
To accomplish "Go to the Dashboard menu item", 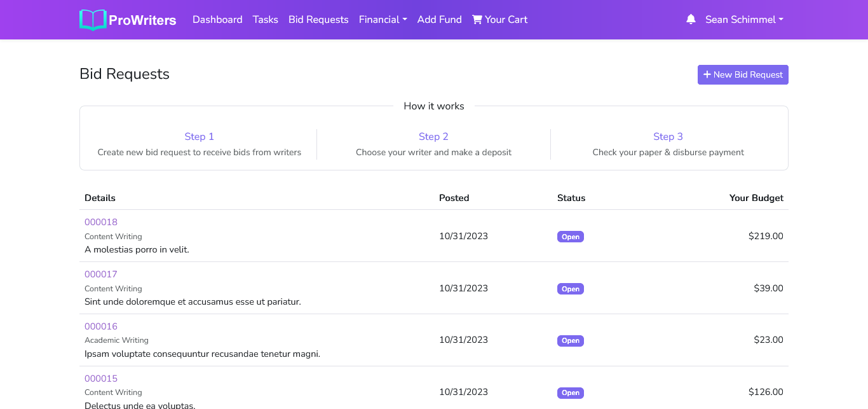I will 217,20.
